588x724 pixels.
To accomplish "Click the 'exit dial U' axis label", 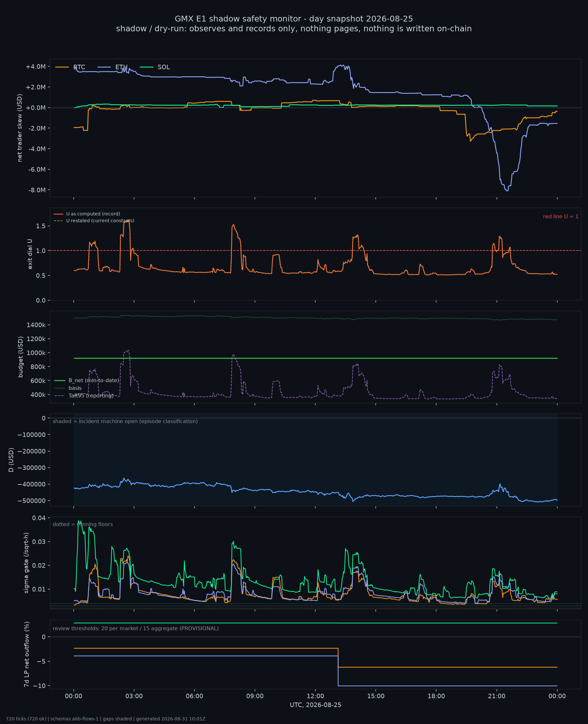I will click(x=30, y=254).
